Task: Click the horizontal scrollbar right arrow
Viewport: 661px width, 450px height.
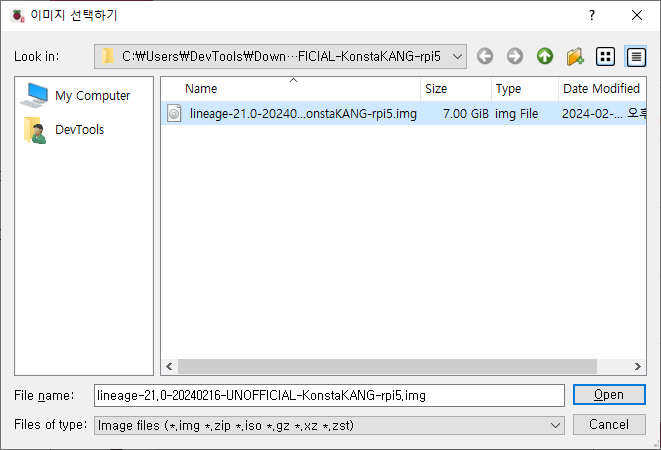Action: coord(638,366)
